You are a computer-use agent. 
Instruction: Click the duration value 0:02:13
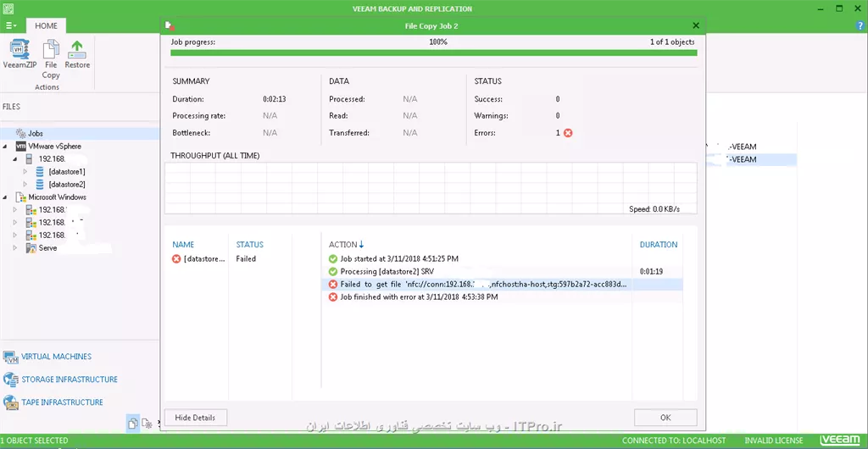coord(274,99)
